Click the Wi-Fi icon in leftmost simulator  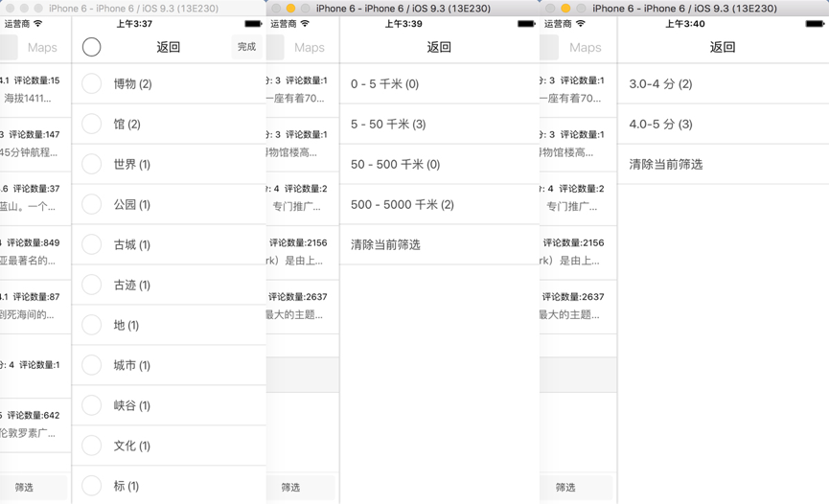click(x=38, y=24)
